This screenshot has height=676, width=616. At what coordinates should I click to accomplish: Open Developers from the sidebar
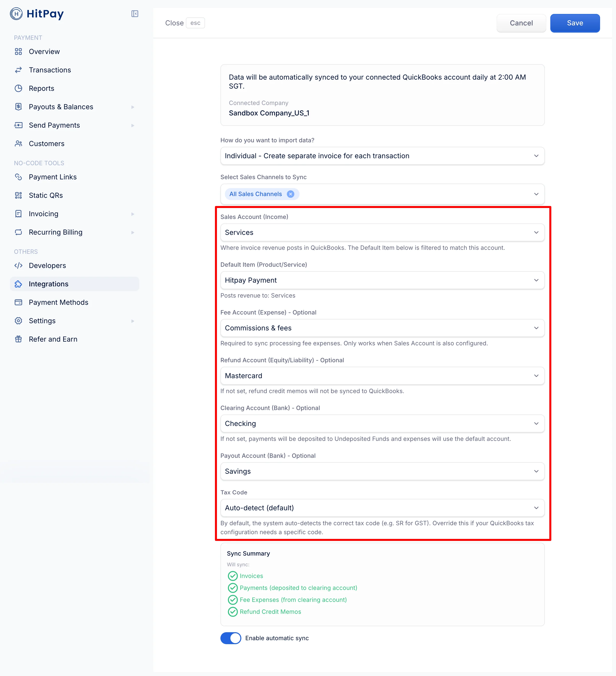point(74,265)
